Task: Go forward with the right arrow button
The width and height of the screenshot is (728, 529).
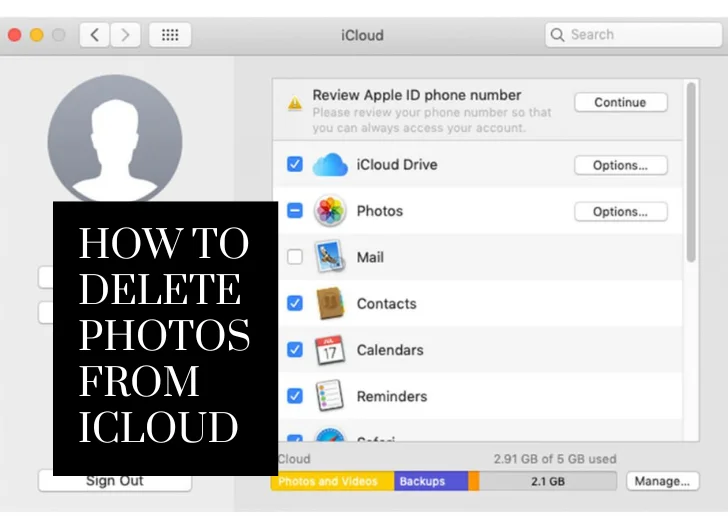Action: pyautogui.click(x=125, y=35)
